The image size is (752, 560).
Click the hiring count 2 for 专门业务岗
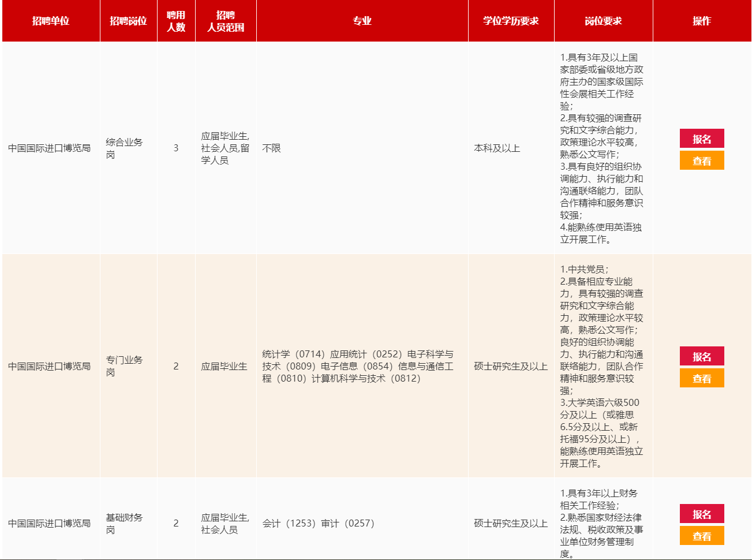pyautogui.click(x=176, y=367)
